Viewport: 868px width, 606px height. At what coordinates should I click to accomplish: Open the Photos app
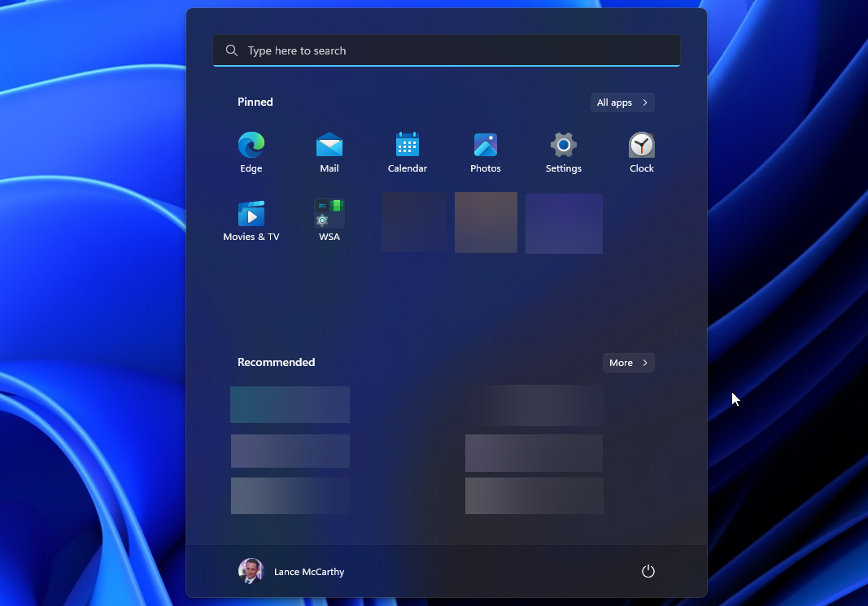click(485, 151)
